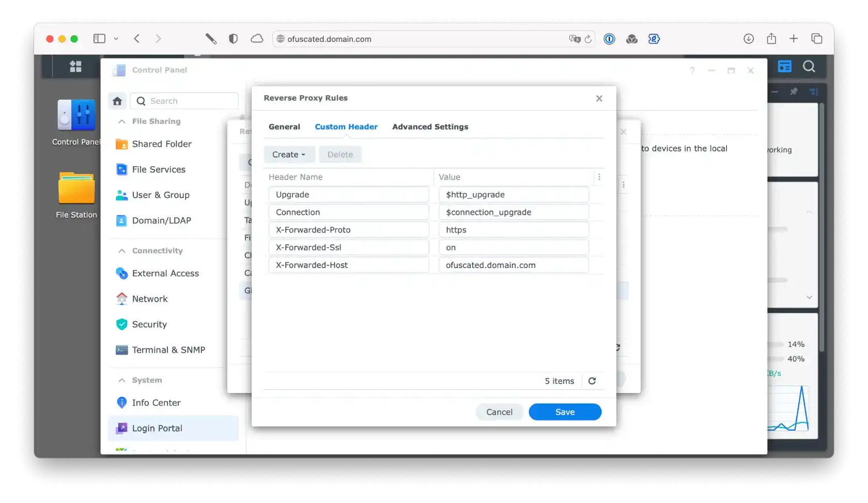The width and height of the screenshot is (868, 503).
Task: Open the DSM widgets panel icon
Action: (784, 67)
